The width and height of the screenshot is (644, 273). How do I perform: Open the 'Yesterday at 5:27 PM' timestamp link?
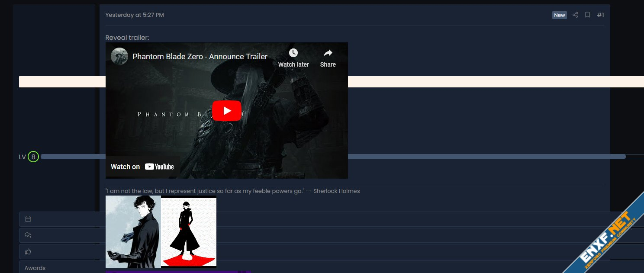[135, 15]
